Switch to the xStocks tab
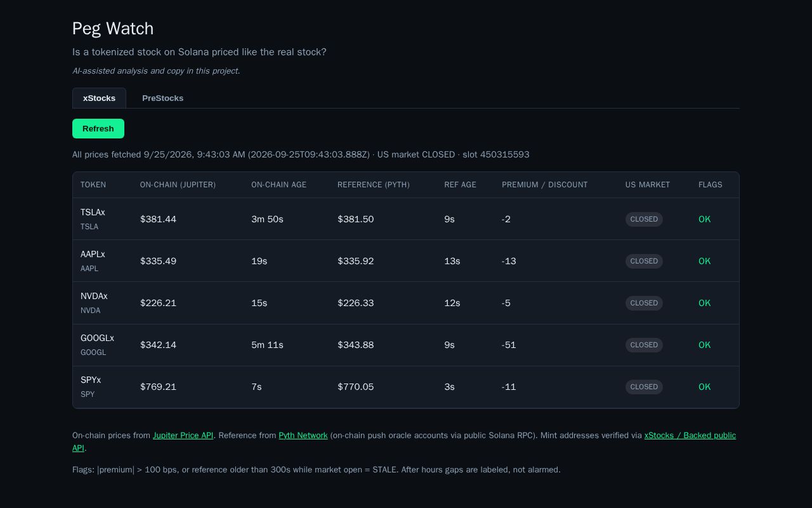The width and height of the screenshot is (812, 508). (99, 98)
